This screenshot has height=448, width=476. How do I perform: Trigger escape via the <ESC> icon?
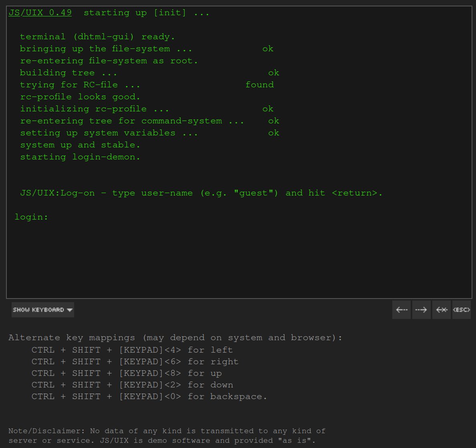(x=462, y=309)
